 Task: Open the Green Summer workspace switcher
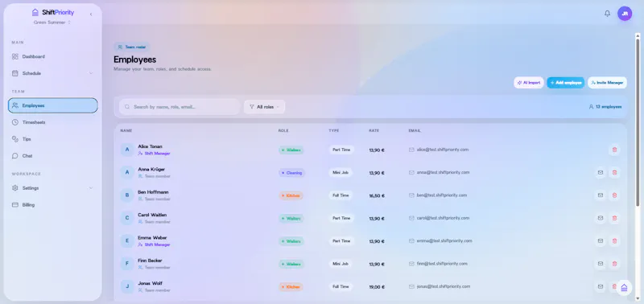[x=52, y=23]
